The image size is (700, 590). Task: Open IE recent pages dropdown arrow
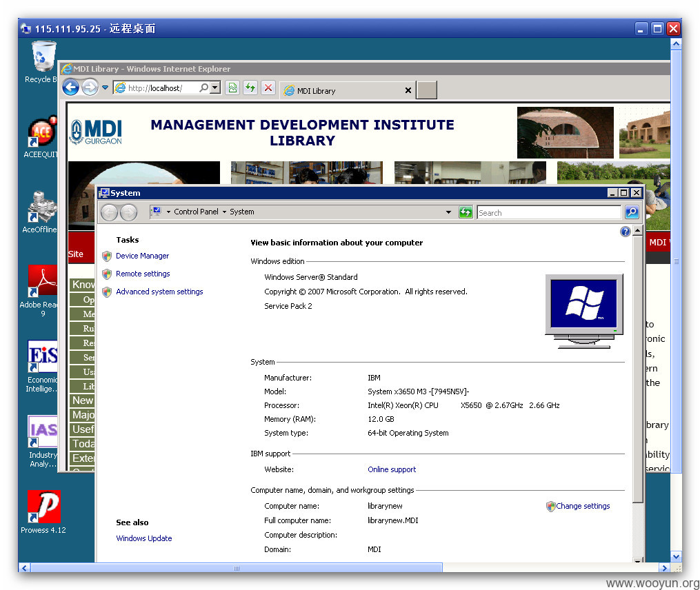point(105,88)
